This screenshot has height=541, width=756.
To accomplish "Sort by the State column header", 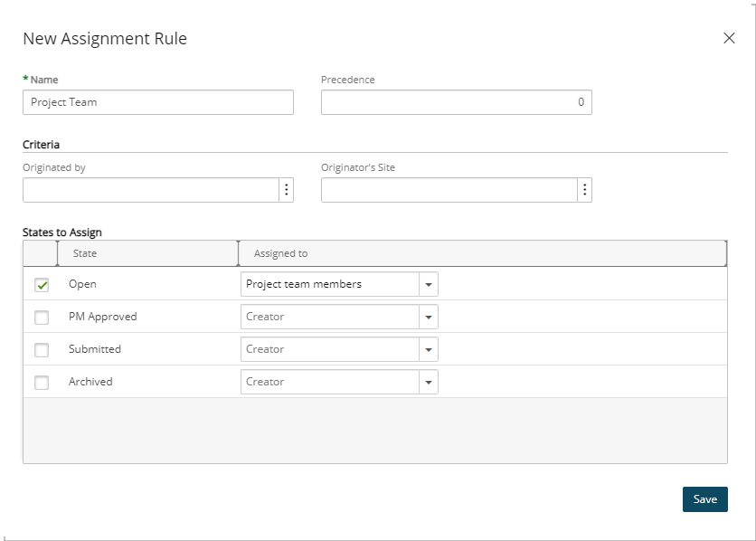I will tap(146, 254).
